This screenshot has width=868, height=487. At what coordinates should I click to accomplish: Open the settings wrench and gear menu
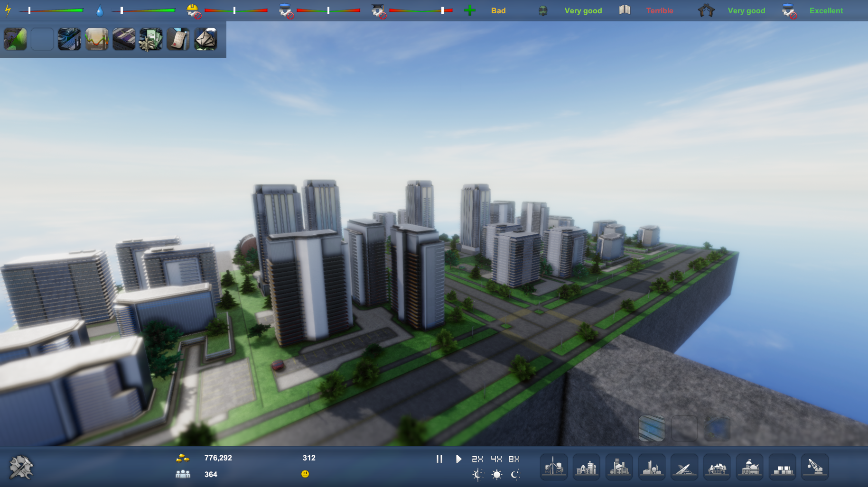pyautogui.click(x=21, y=467)
